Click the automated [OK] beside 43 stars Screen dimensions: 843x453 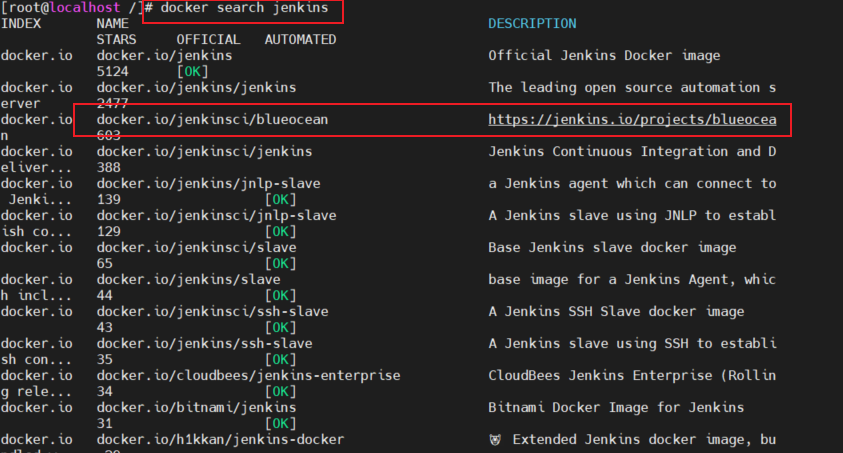pos(281,328)
